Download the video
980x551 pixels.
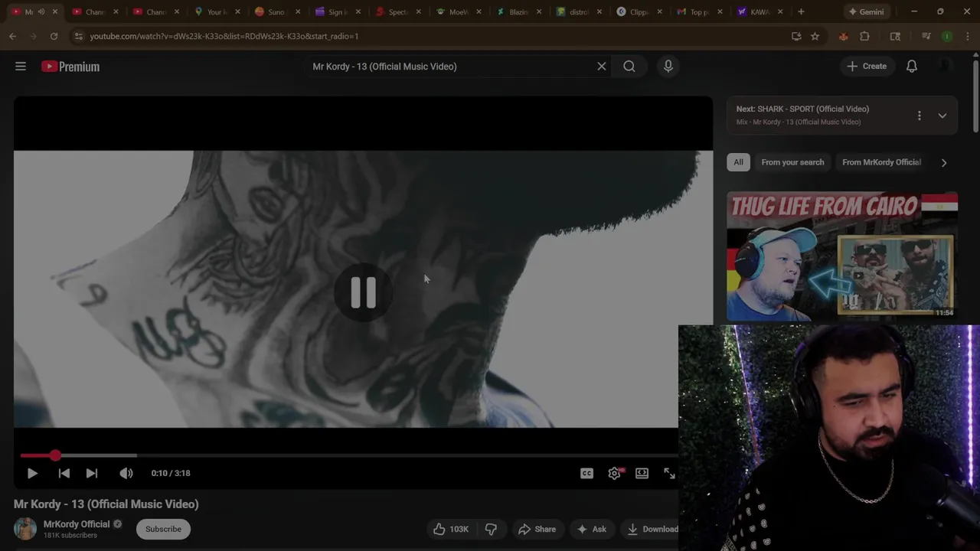[649, 529]
